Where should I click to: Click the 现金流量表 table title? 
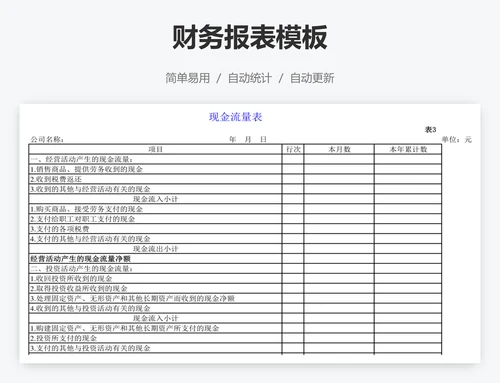(236, 117)
